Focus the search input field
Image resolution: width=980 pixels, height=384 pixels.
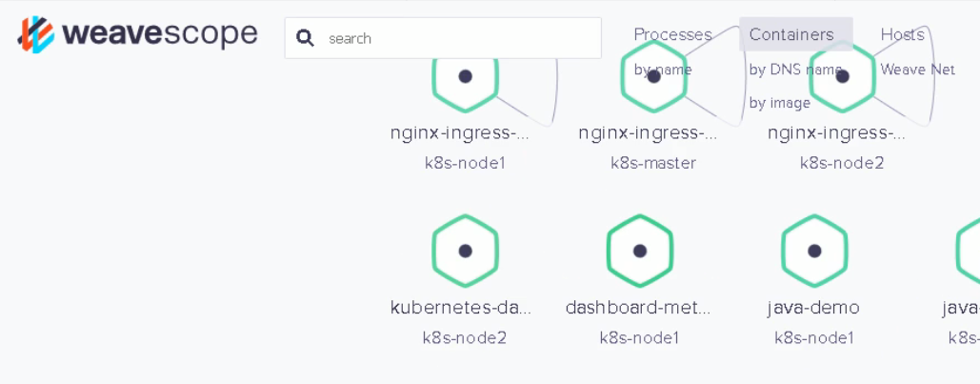point(457,38)
